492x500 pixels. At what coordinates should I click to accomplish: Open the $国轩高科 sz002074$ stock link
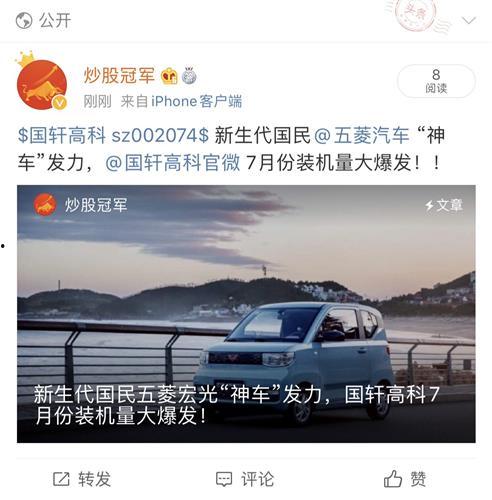click(113, 136)
